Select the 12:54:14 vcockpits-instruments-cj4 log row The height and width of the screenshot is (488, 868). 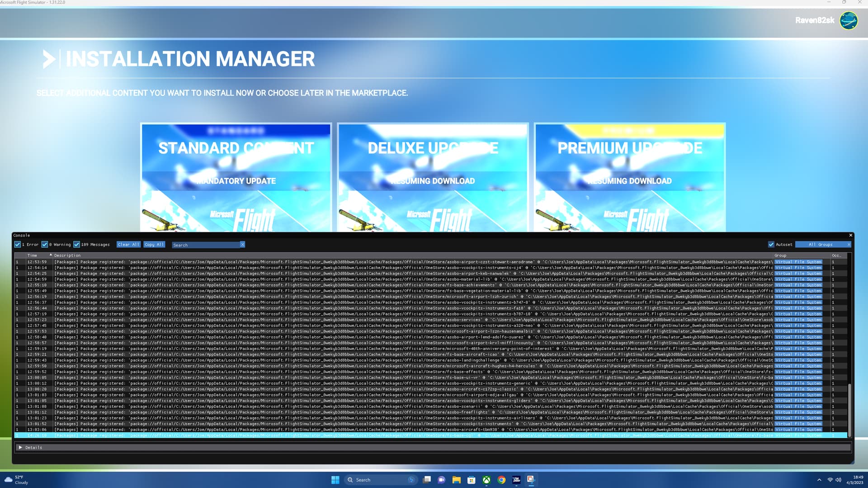pos(431,268)
